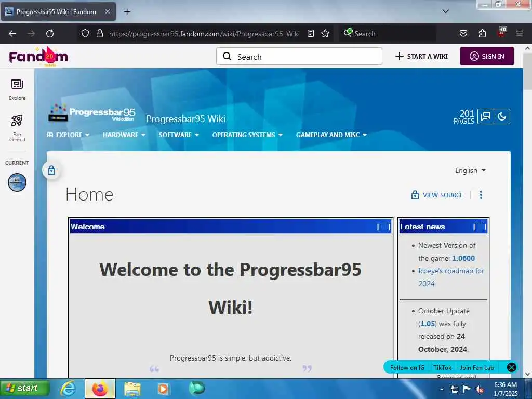Bookmark this page with the star icon
Image resolution: width=532 pixels, height=399 pixels.
(x=325, y=33)
